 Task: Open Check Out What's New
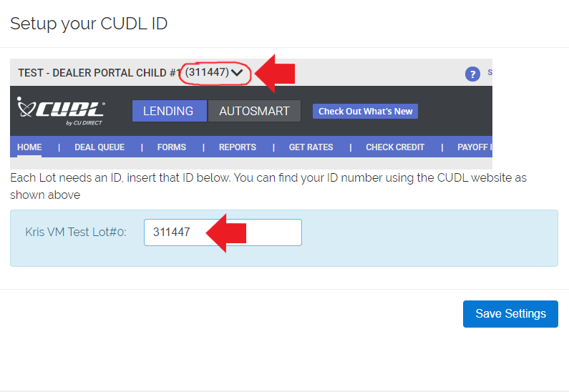pyautogui.click(x=366, y=112)
